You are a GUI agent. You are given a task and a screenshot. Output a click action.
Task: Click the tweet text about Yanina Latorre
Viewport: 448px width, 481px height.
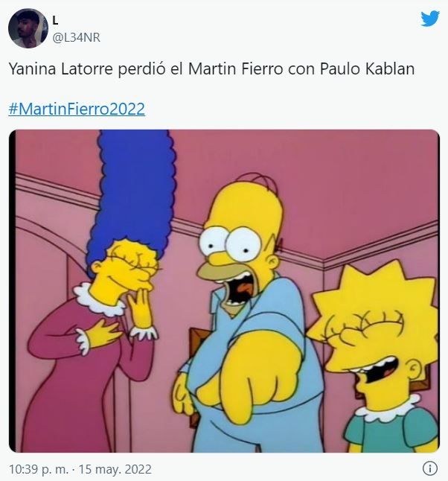tap(211, 69)
